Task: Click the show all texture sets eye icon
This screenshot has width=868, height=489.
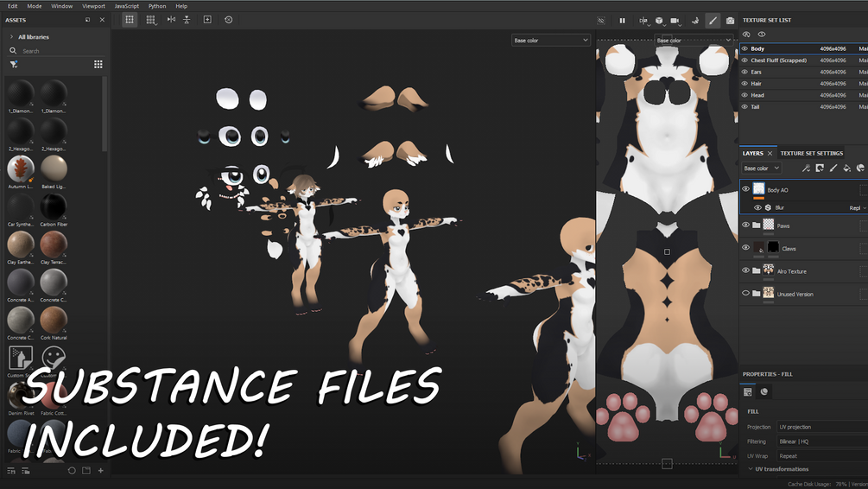Action: pos(762,35)
